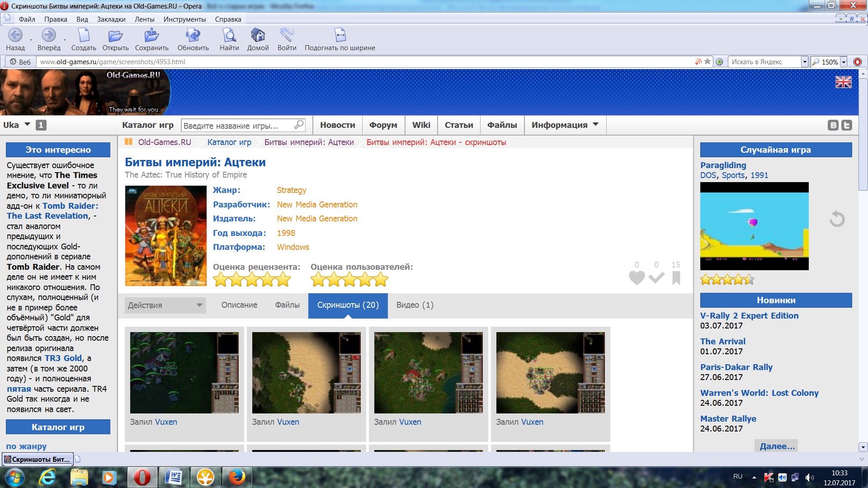Viewport: 868px width, 488px height.
Task: Click the Далее... button under Новинки
Action: [776, 446]
